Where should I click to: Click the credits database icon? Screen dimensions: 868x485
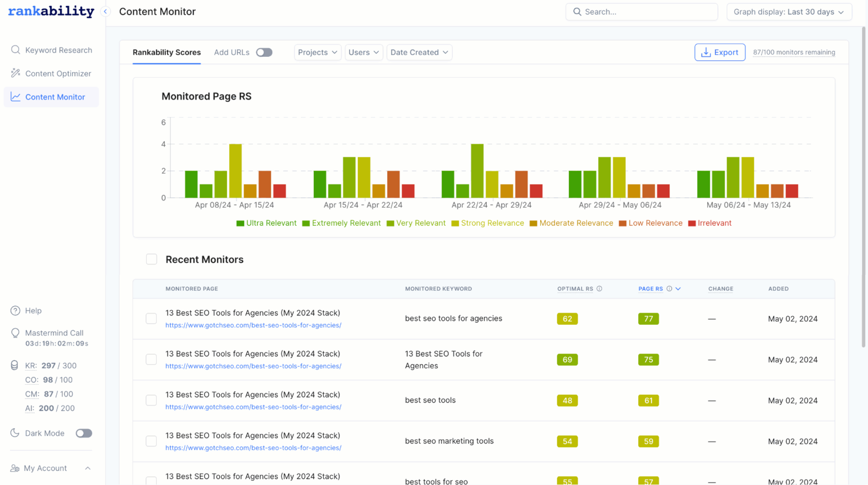pyautogui.click(x=15, y=365)
